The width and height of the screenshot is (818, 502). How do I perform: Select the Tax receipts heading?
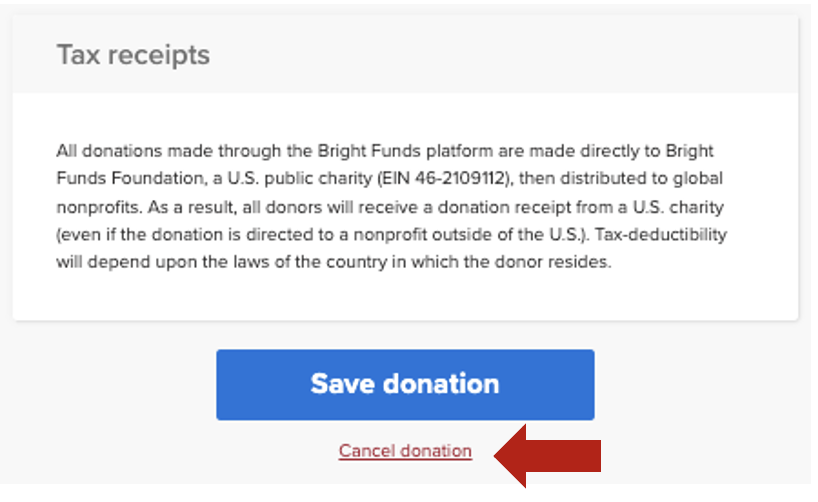[x=133, y=54]
